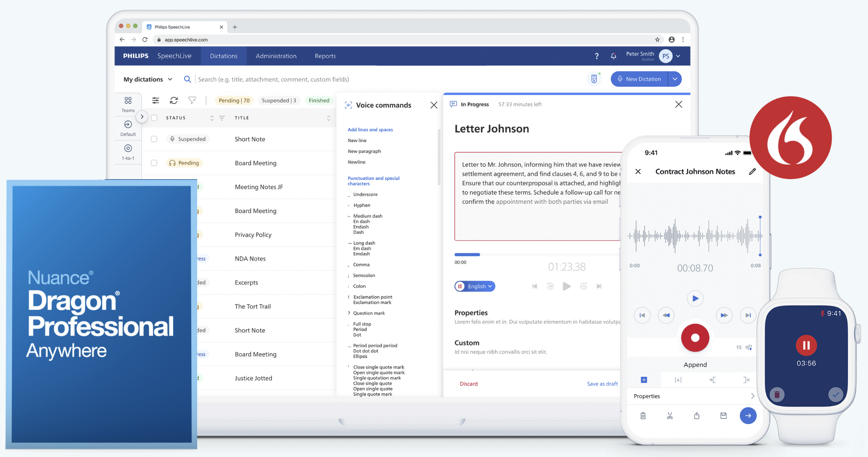Open the My dictations dropdown

[x=148, y=79]
